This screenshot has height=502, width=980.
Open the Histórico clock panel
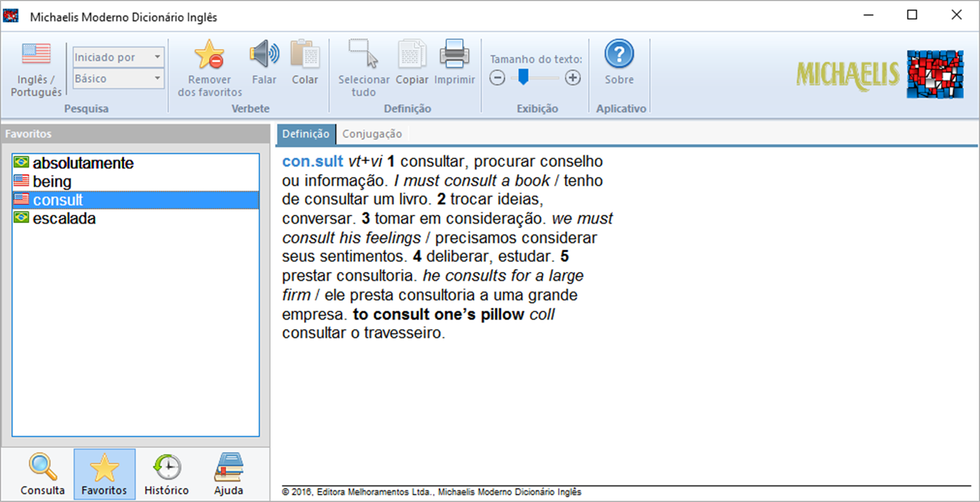click(166, 474)
